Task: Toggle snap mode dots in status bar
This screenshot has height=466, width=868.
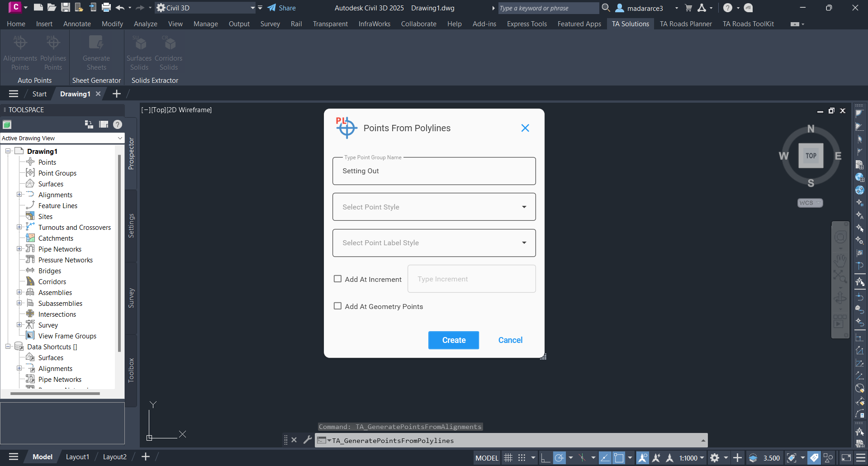Action: click(x=522, y=458)
